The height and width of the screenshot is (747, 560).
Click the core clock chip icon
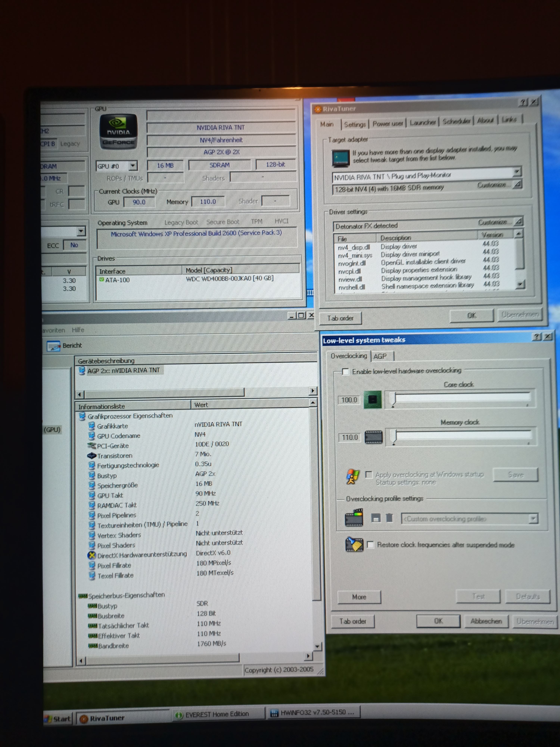(372, 400)
